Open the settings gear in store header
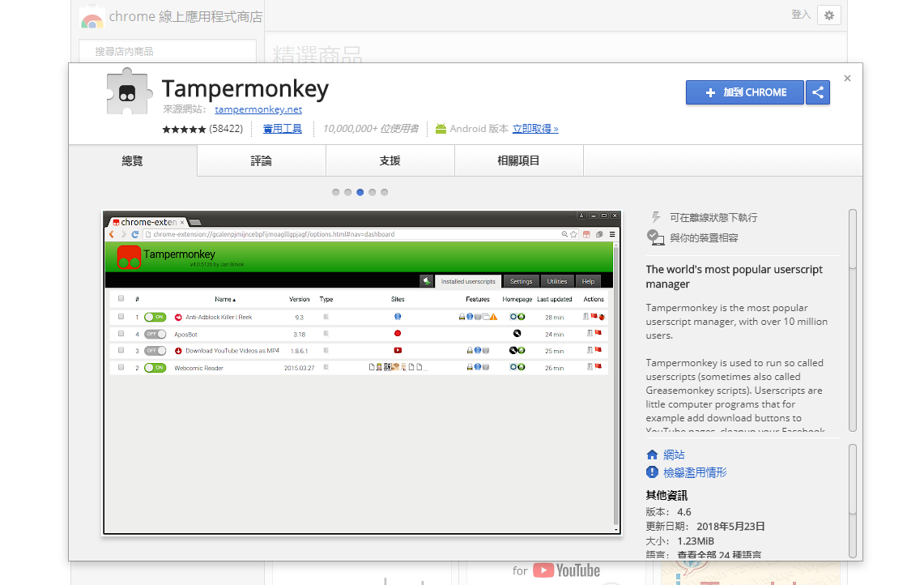Image resolution: width=924 pixels, height=585 pixels. coord(828,15)
